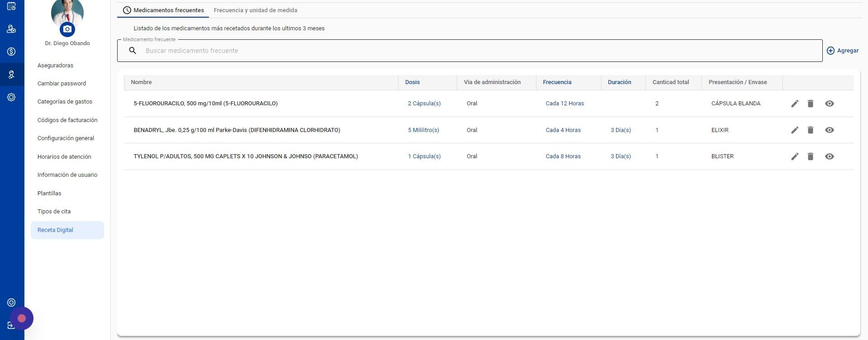Click the Cada 4 Horas frequency
Screen dimensions: 868x340
(563, 130)
